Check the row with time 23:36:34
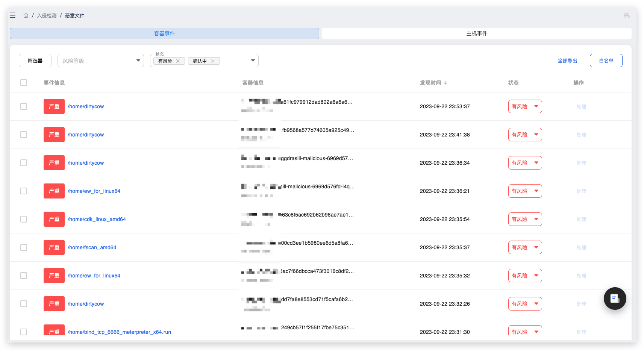This screenshot has height=350, width=644. click(24, 163)
